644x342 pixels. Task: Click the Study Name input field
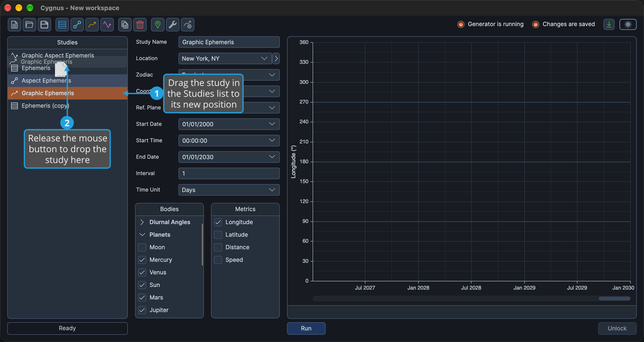pyautogui.click(x=229, y=42)
